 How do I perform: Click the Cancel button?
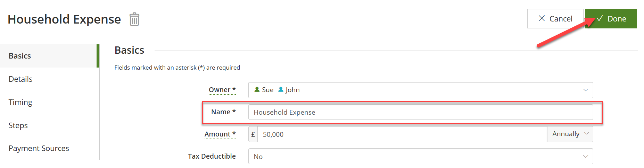[555, 19]
